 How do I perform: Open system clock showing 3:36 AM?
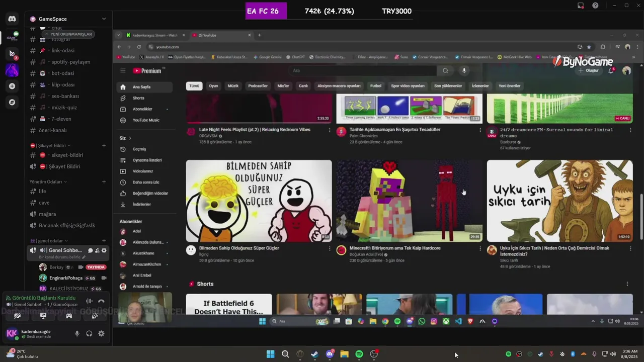pos(630,354)
